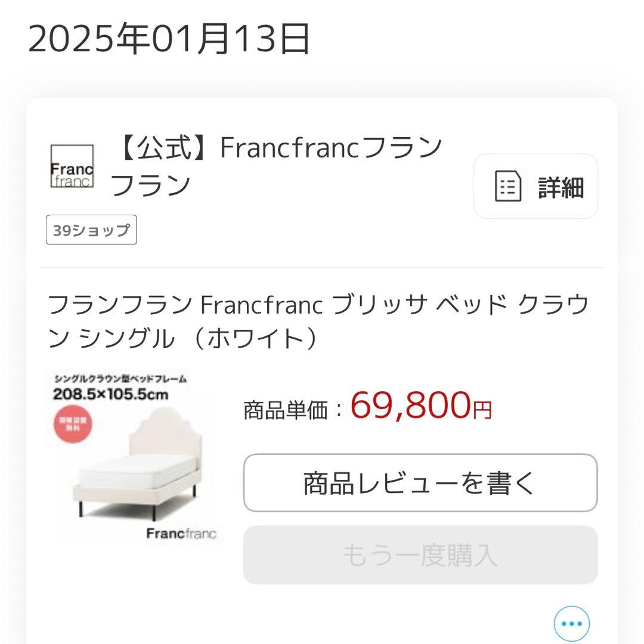Click the divider row below the shop info
Viewport: 644px width, 644px height.
coord(322,268)
